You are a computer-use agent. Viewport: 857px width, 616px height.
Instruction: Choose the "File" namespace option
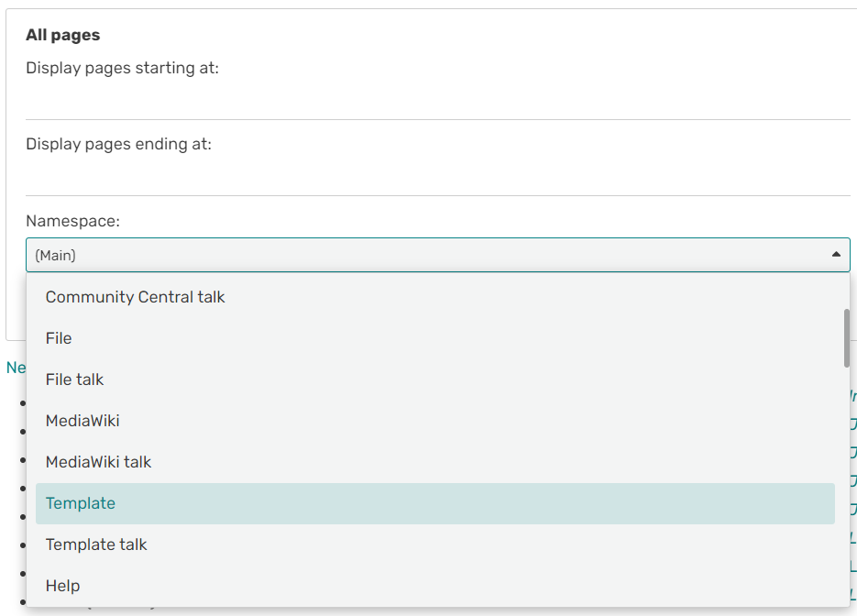pos(59,338)
